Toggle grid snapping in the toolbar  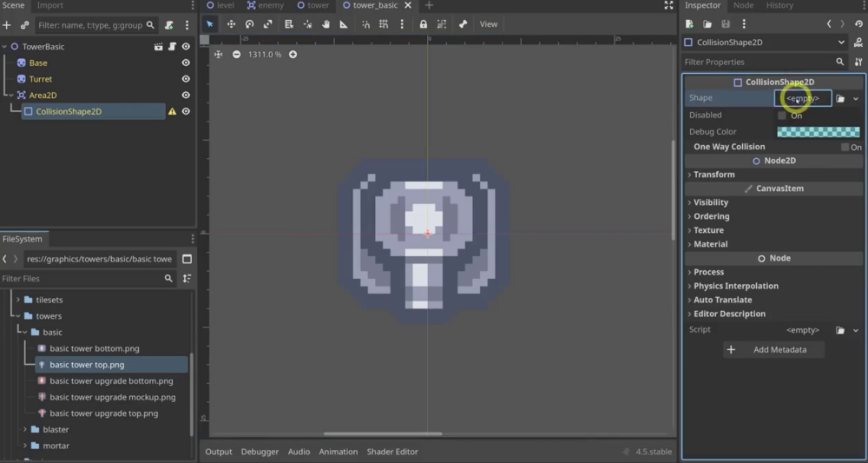coord(384,24)
